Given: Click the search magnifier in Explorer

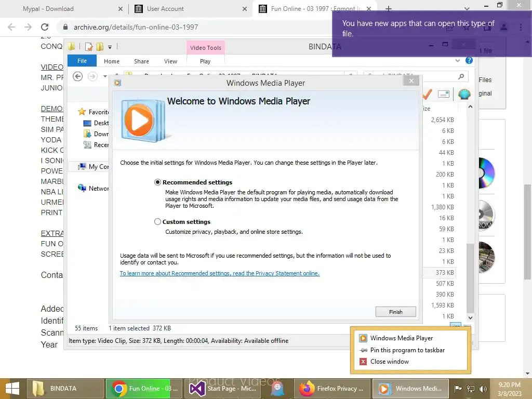Looking at the screenshot, I should pos(461,76).
